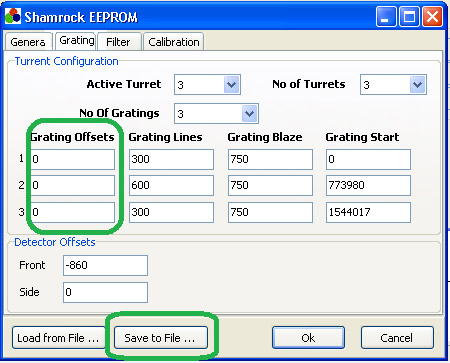This screenshot has height=363, width=450.
Task: Click the Grating Blaze column header
Action: click(265, 137)
